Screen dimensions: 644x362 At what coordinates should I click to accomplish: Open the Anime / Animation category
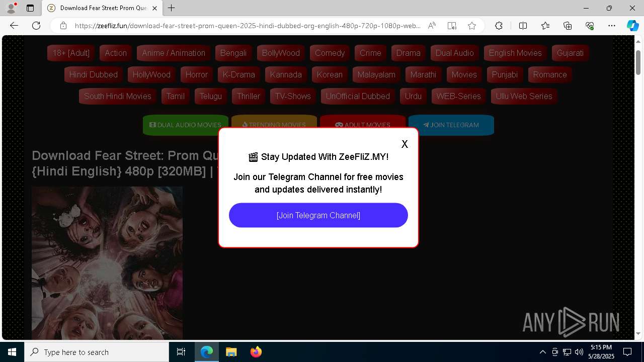point(174,53)
